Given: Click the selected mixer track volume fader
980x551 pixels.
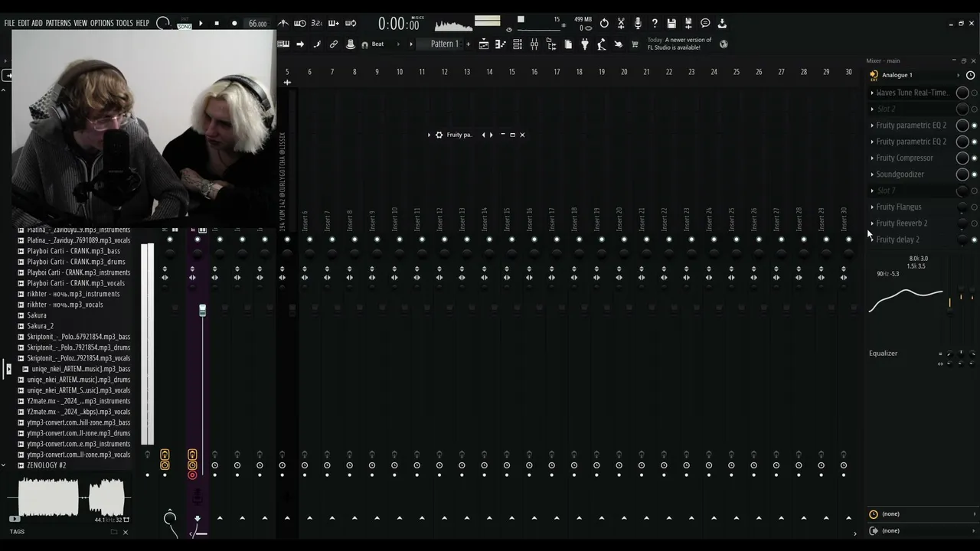Looking at the screenshot, I should (x=202, y=310).
